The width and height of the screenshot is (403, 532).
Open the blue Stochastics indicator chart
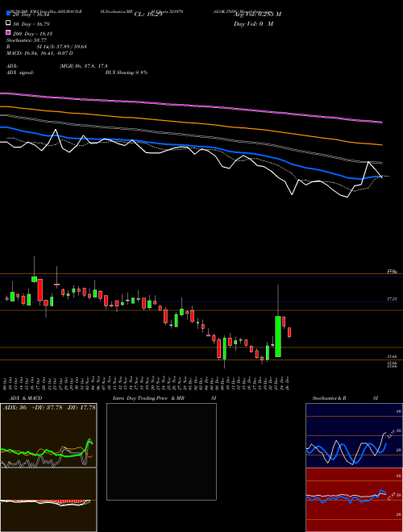point(354,435)
